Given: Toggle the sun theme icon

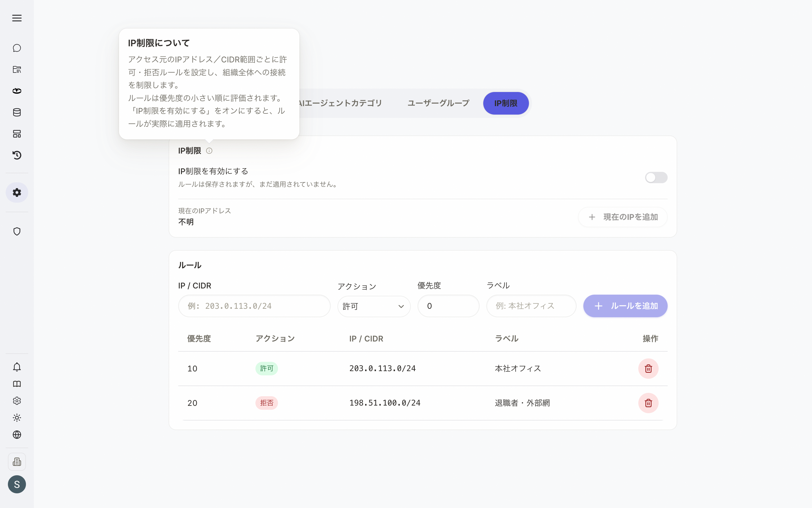Looking at the screenshot, I should [x=17, y=418].
